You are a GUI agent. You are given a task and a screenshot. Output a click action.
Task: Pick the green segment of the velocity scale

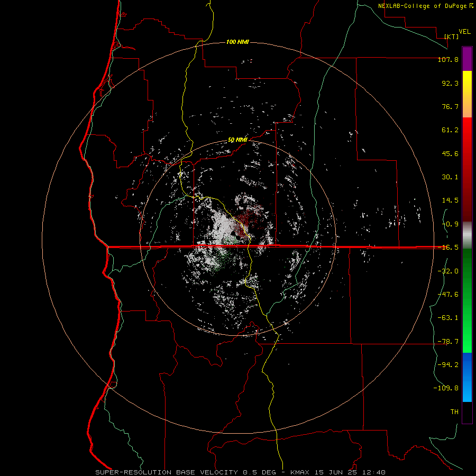click(467, 300)
